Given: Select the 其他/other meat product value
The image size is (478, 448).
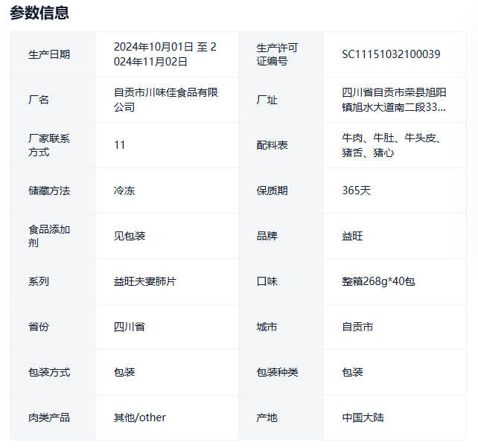Looking at the screenshot, I should 140,417.
